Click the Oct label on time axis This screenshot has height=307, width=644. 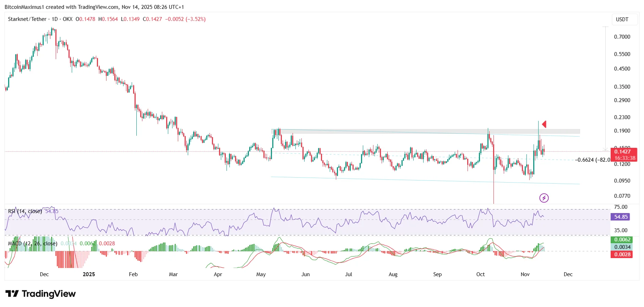480,274
